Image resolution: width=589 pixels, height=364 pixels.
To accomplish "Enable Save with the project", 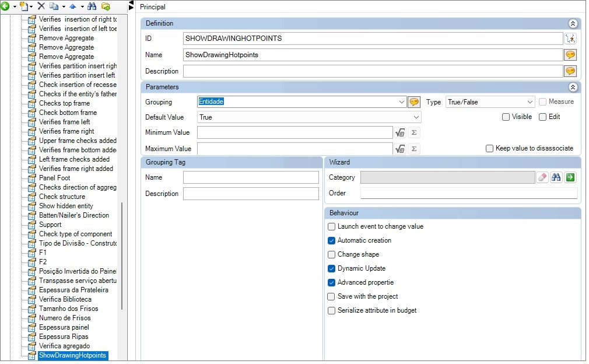I will (331, 297).
